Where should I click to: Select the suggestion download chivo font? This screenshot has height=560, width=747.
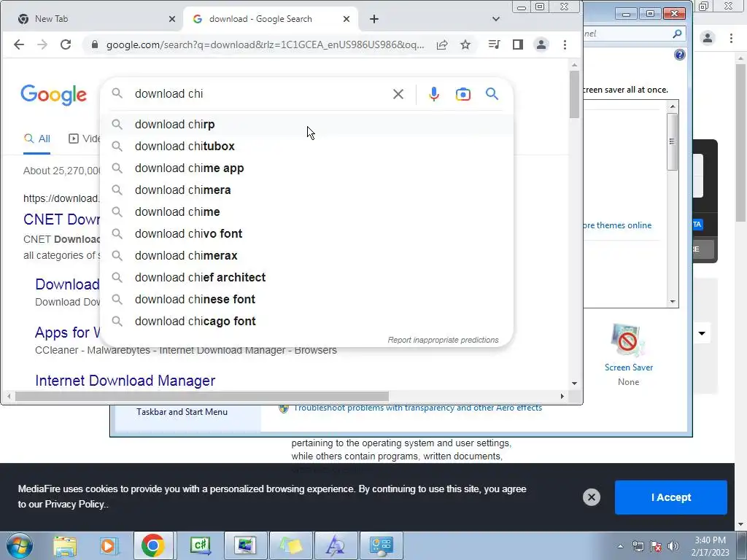click(307, 234)
